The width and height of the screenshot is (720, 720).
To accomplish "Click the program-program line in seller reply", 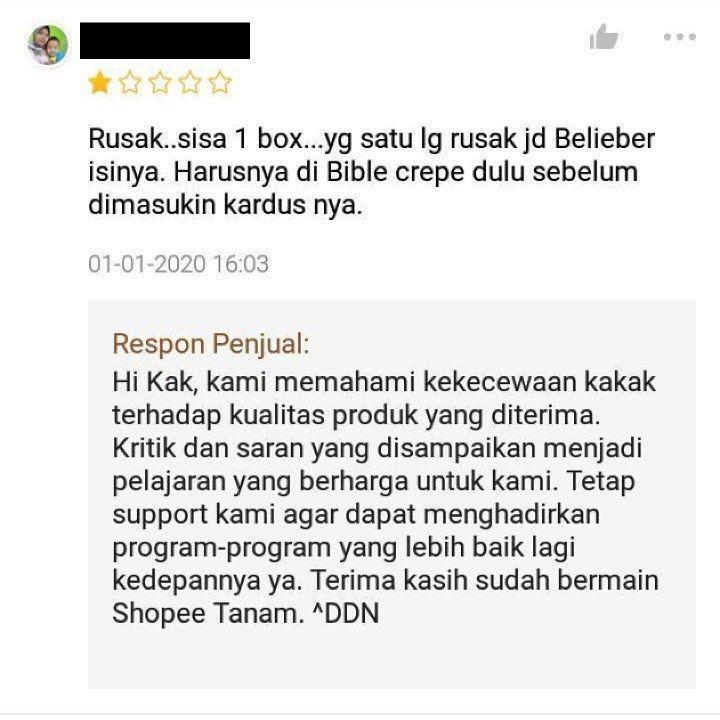I will pos(344,547).
